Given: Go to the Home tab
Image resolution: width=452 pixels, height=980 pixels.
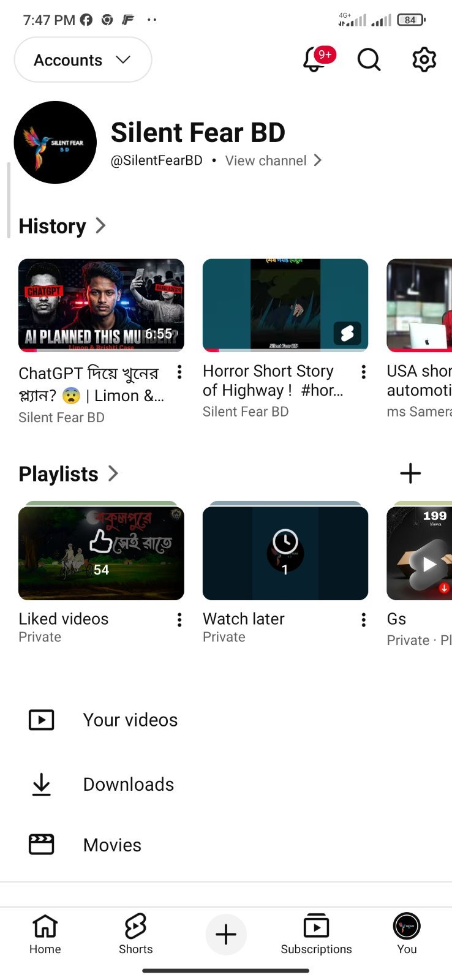Looking at the screenshot, I should (45, 934).
